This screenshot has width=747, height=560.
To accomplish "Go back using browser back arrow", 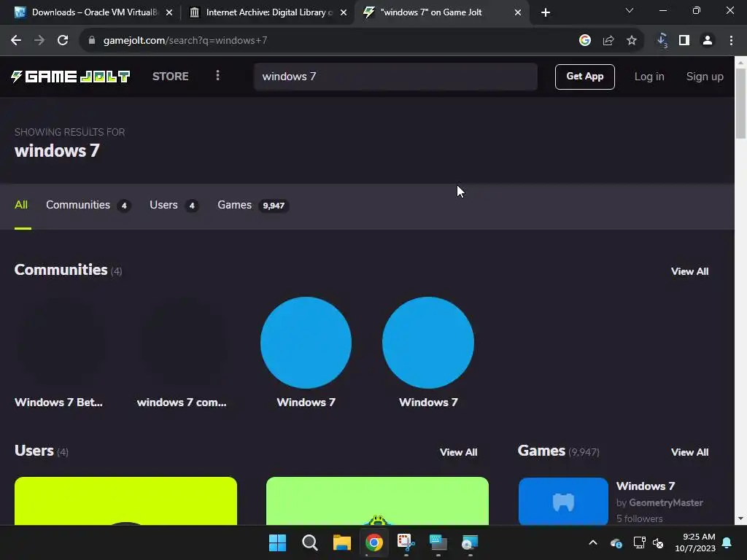I will click(16, 41).
